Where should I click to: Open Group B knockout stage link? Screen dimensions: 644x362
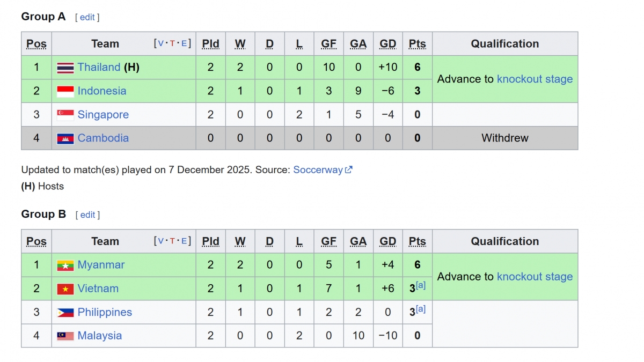click(535, 277)
